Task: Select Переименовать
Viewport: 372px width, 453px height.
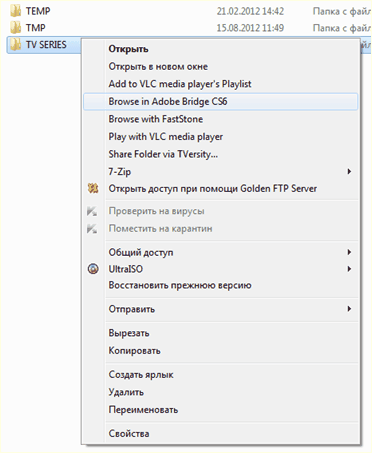Action: point(220,410)
